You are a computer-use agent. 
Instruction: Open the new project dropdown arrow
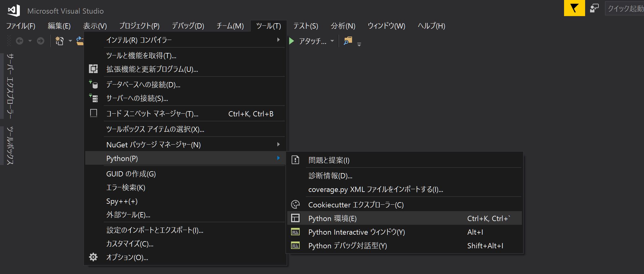[x=70, y=41]
